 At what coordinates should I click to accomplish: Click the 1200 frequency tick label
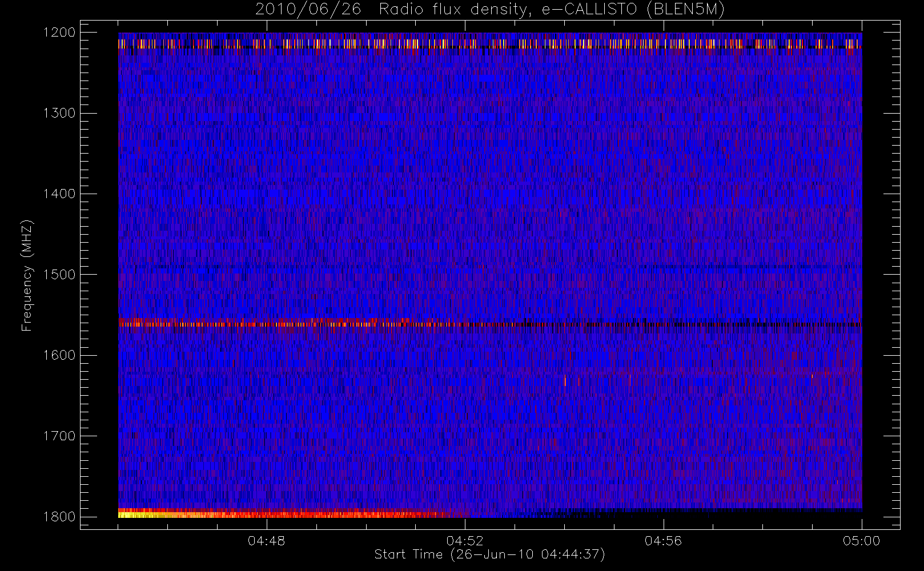59,33
